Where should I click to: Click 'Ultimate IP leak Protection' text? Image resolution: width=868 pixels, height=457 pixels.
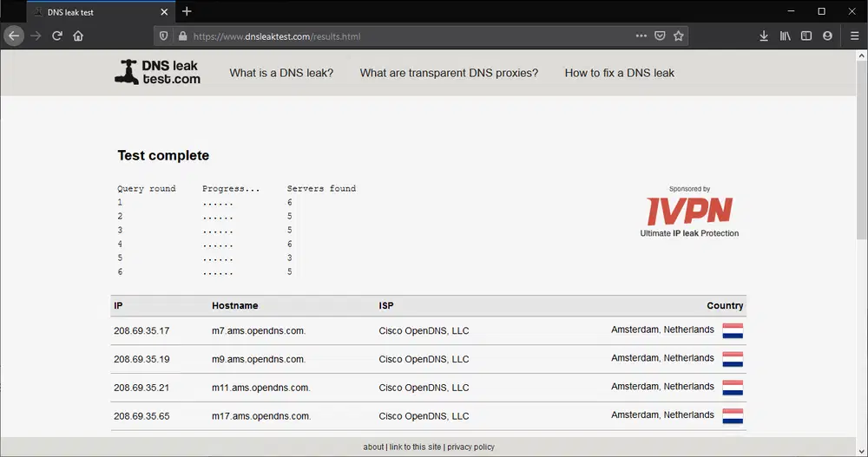pos(689,233)
